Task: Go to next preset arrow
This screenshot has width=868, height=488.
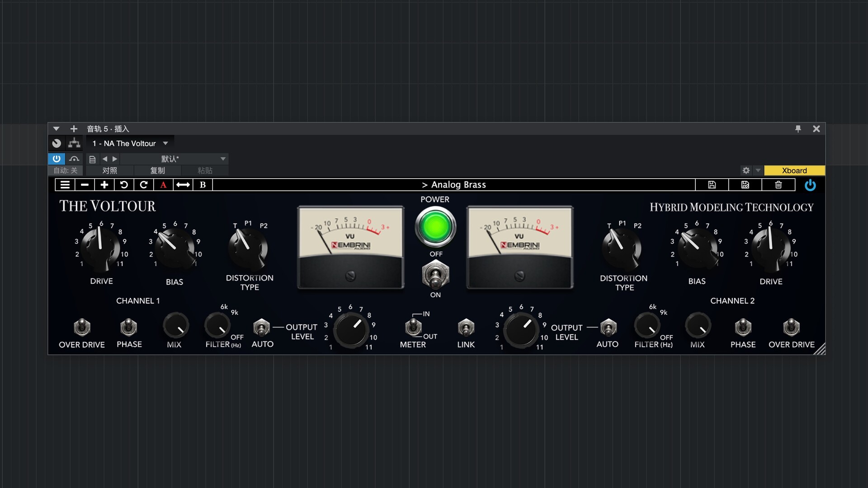Action: point(115,159)
